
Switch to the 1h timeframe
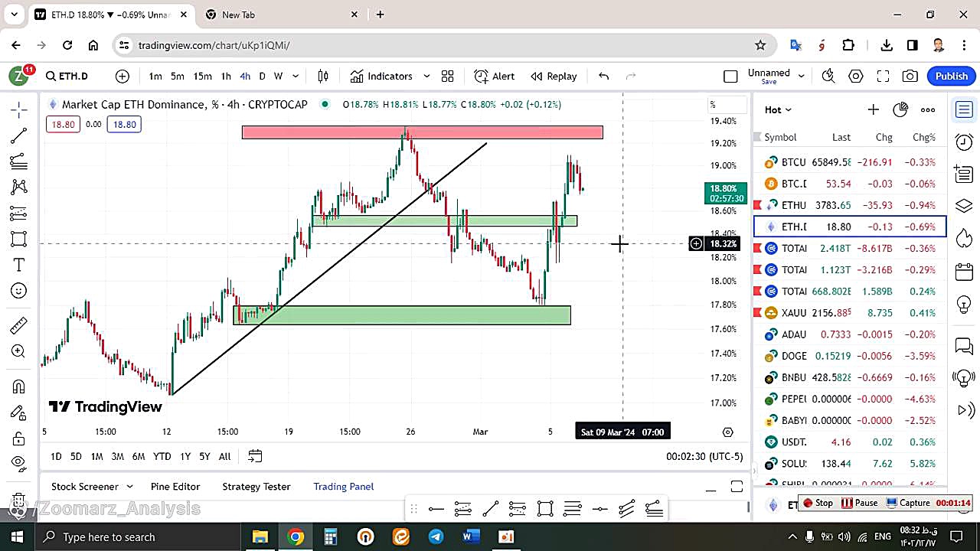(x=226, y=76)
